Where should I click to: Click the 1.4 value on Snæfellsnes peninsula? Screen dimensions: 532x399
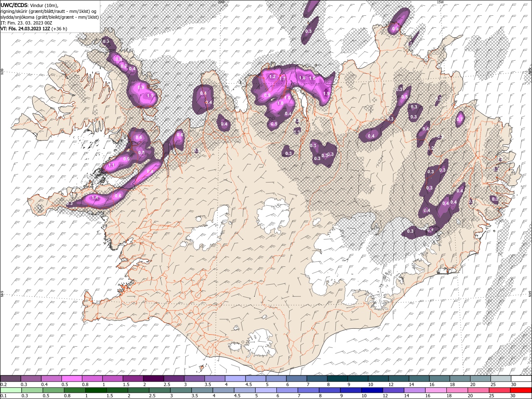pos(95,198)
